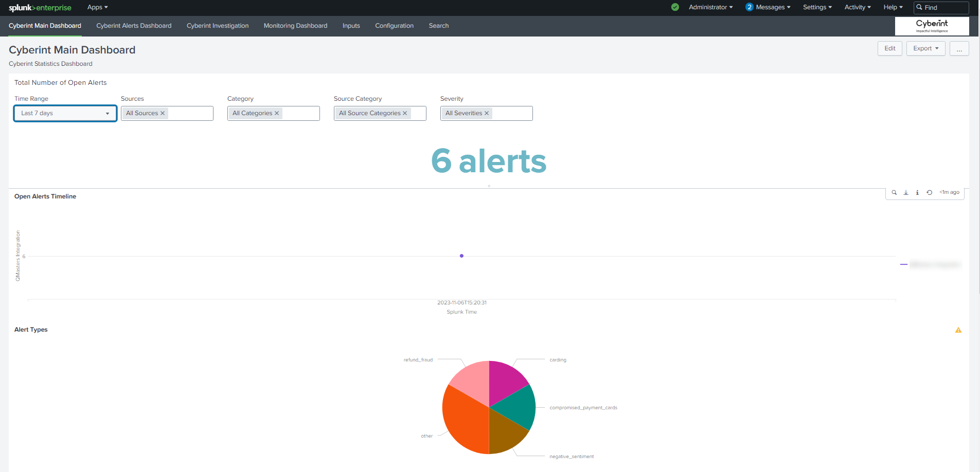The height and width of the screenshot is (472, 980).
Task: Click the negative_sentiment pie label
Action: pos(572,457)
